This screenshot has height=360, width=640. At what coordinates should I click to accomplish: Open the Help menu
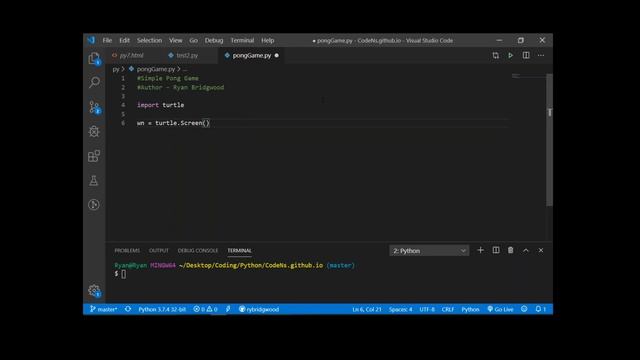[268, 40]
